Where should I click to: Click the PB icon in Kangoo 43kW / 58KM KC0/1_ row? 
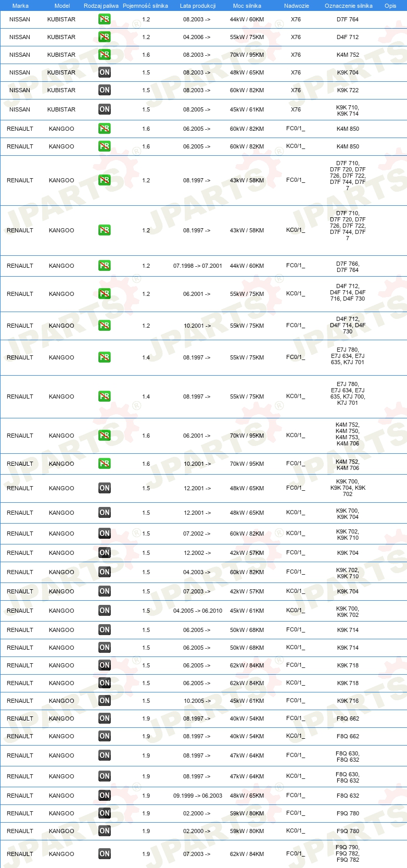[x=104, y=230]
